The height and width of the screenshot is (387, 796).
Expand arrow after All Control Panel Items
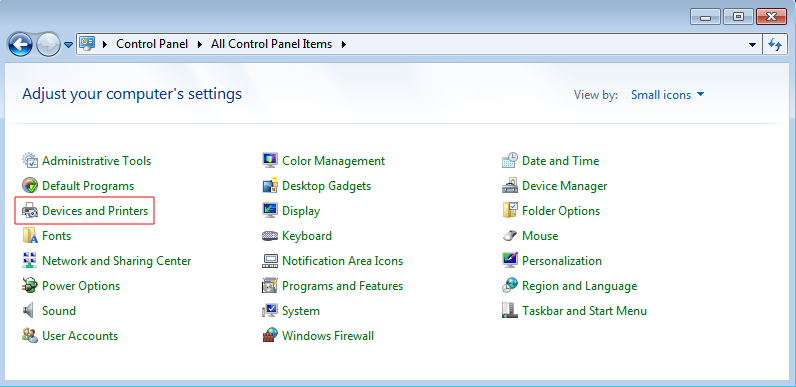pos(344,45)
